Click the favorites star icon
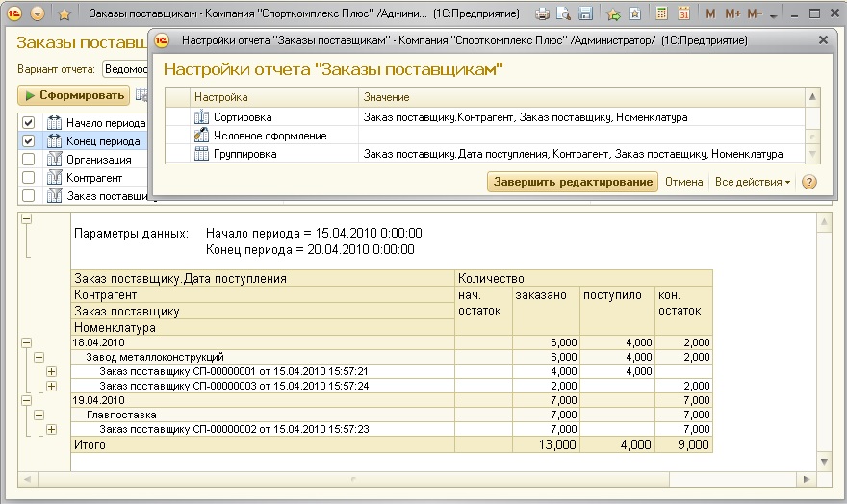Screen dimensions: 847x504 [64, 14]
